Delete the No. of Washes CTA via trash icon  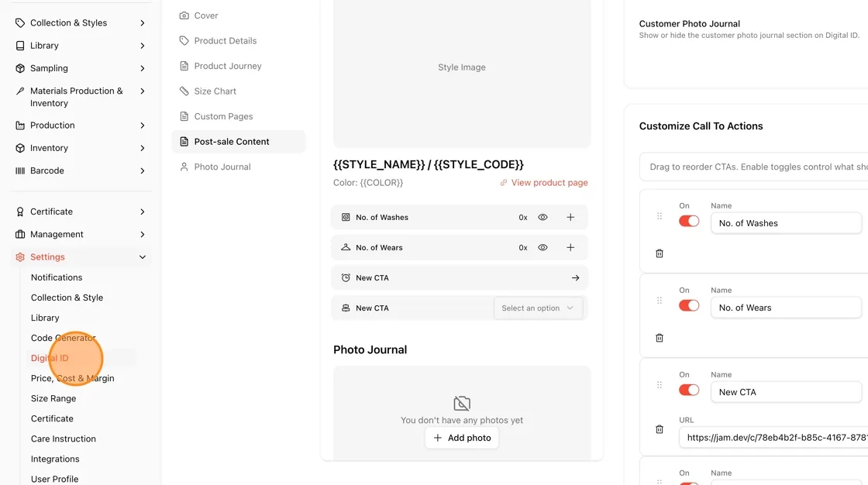point(660,253)
